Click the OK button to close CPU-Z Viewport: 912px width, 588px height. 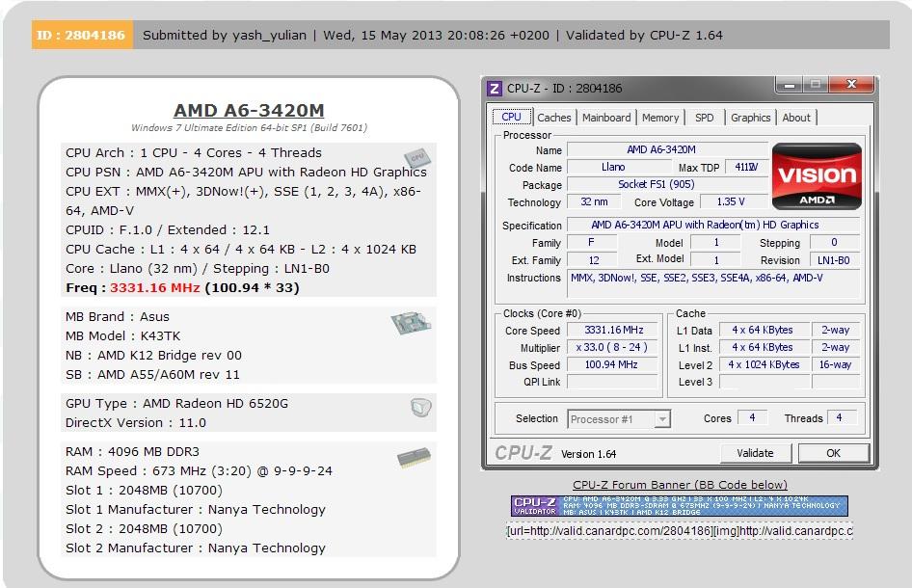[833, 453]
